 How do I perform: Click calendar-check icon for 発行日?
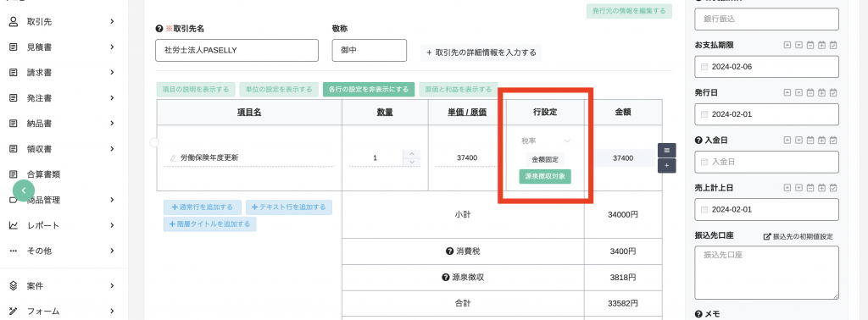pyautogui.click(x=834, y=92)
